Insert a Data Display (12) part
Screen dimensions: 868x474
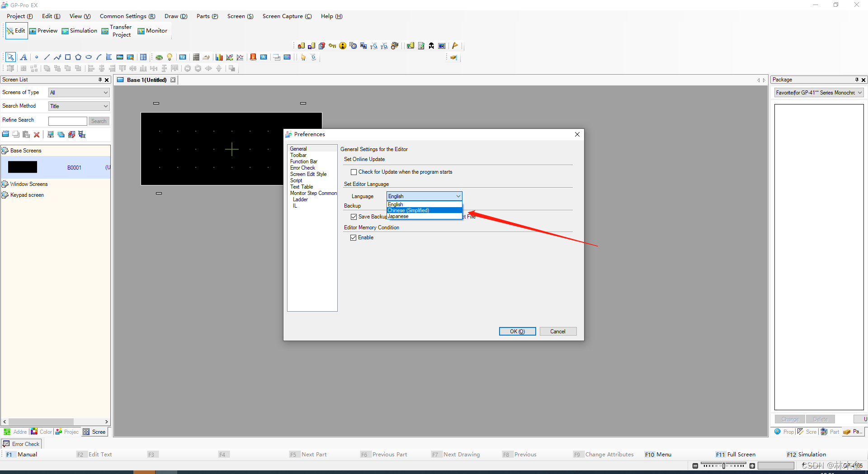pyautogui.click(x=183, y=57)
